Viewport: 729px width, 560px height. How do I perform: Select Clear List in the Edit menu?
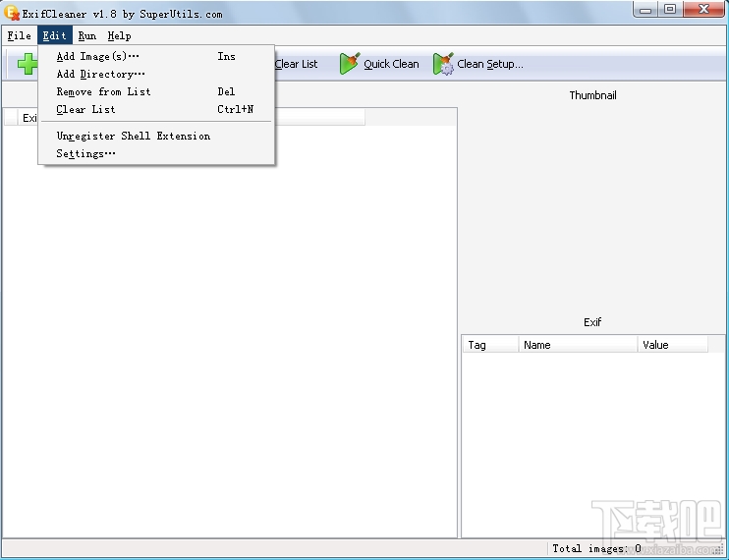(156, 109)
